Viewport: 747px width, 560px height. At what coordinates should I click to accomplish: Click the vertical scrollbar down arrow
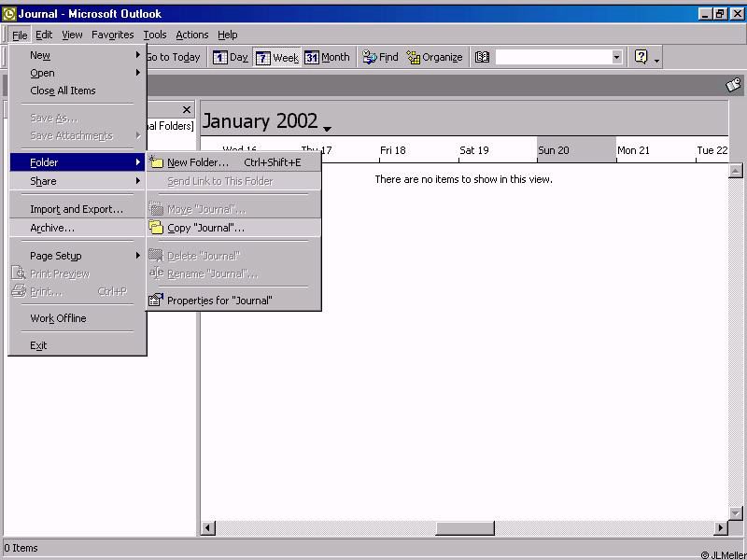[736, 513]
